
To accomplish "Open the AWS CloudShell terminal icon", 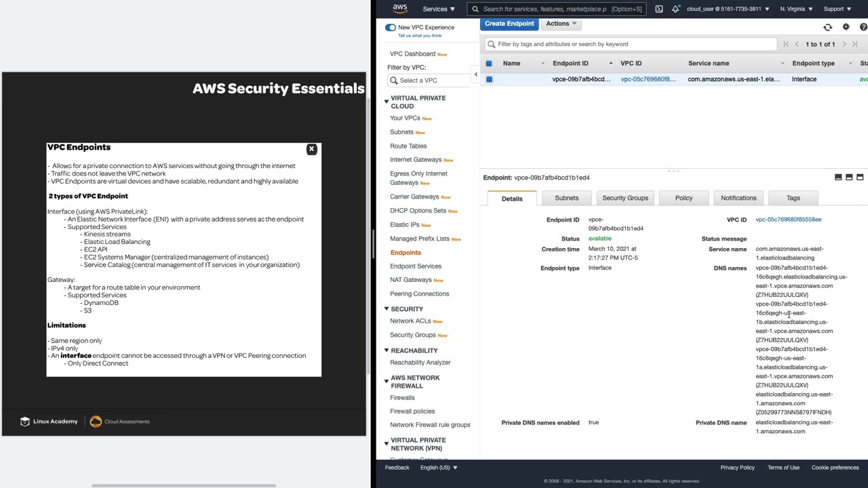I will (x=658, y=9).
